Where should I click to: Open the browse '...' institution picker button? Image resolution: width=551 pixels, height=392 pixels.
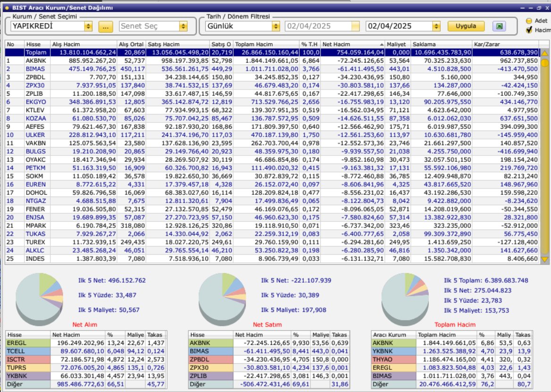click(105, 27)
